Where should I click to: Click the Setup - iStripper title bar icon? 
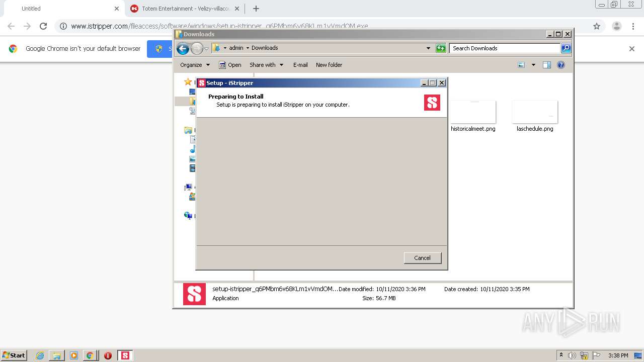pos(202,83)
